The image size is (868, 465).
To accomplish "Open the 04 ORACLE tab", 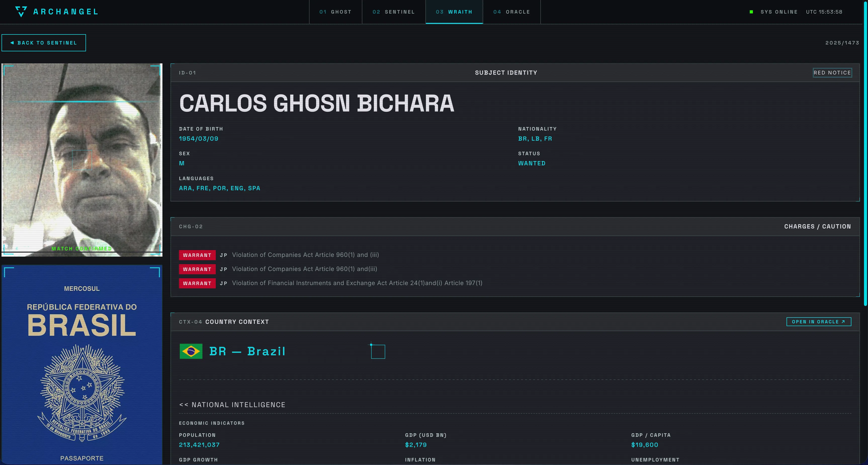I will (x=511, y=12).
